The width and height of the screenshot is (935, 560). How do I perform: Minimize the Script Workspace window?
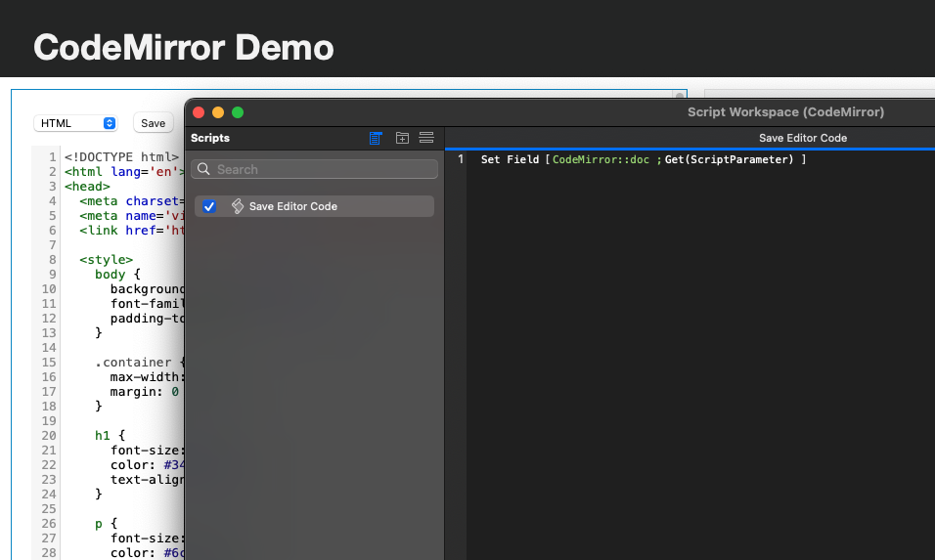218,112
